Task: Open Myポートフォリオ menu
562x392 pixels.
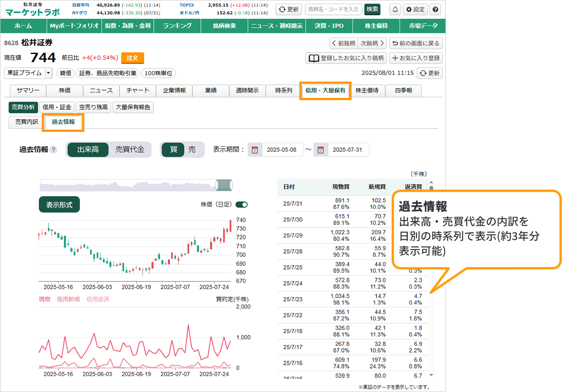Action: (74, 26)
